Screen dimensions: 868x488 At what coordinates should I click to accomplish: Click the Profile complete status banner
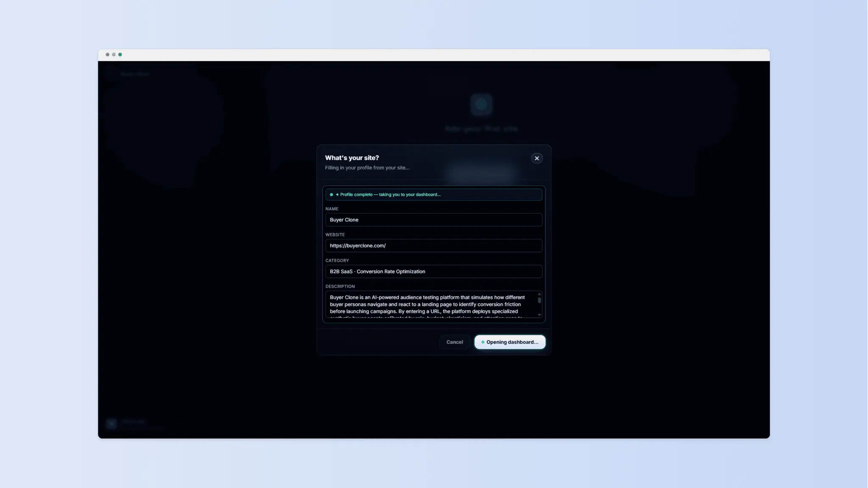click(x=434, y=194)
